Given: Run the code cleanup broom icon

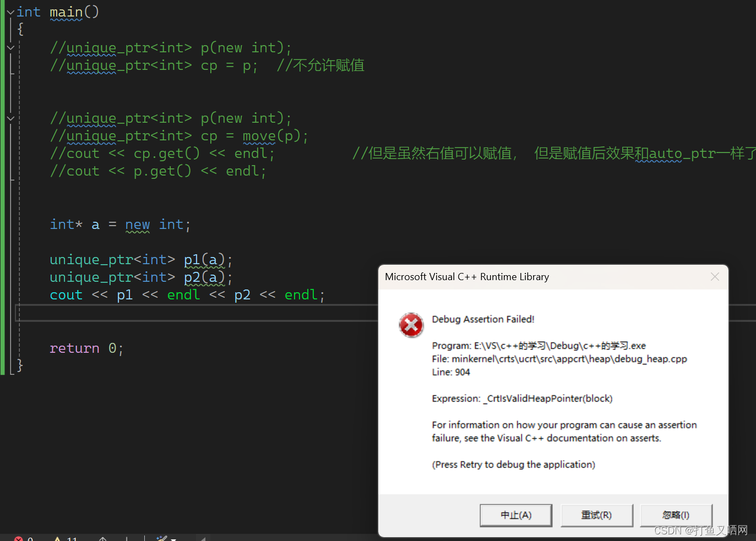Looking at the screenshot, I should click(x=161, y=538).
